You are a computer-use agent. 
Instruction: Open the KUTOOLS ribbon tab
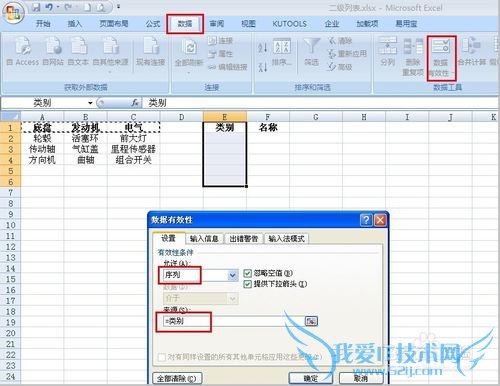point(290,24)
